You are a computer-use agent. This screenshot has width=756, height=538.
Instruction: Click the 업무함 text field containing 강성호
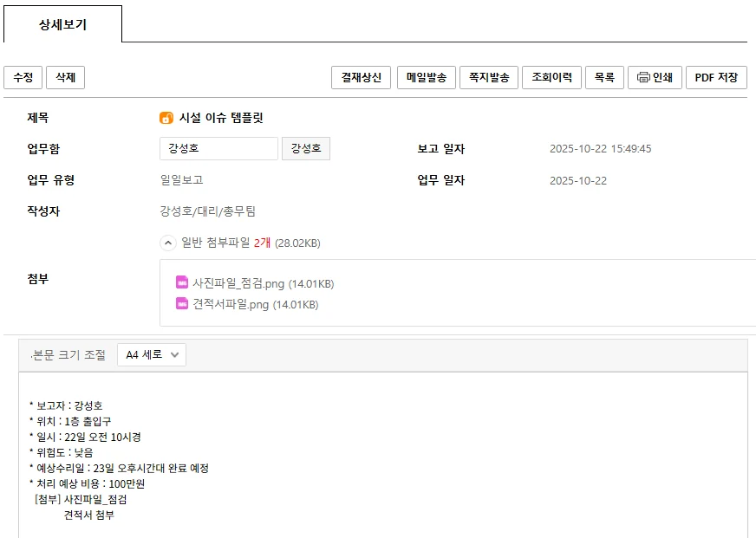pyautogui.click(x=218, y=149)
